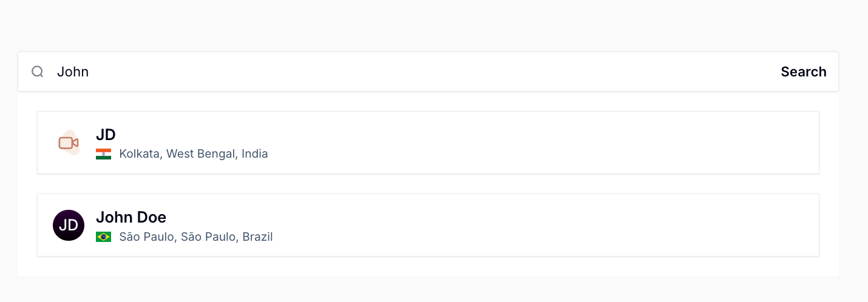Click the gap between the two result cards
868x302 pixels.
(428, 184)
